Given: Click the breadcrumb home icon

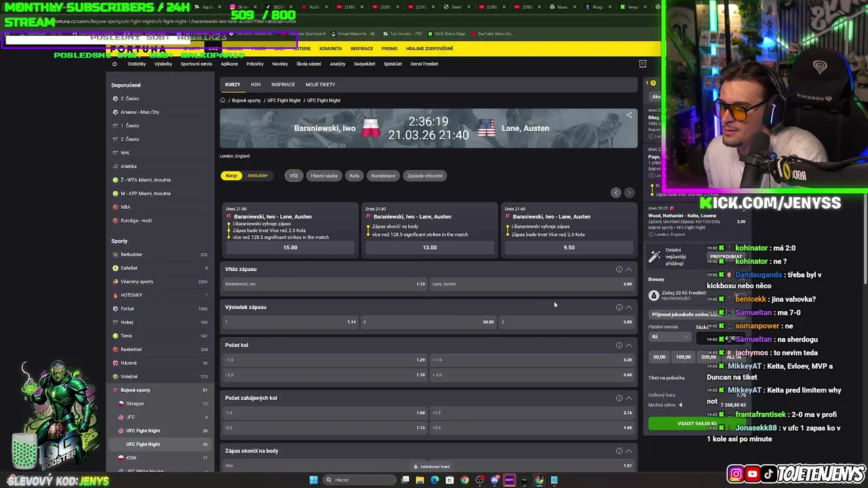Looking at the screenshot, I should (222, 100).
